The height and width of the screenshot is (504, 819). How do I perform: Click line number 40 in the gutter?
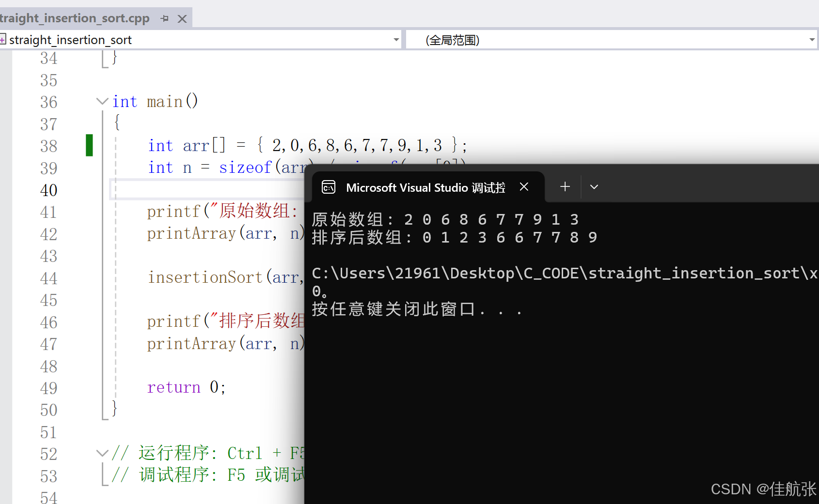point(48,190)
